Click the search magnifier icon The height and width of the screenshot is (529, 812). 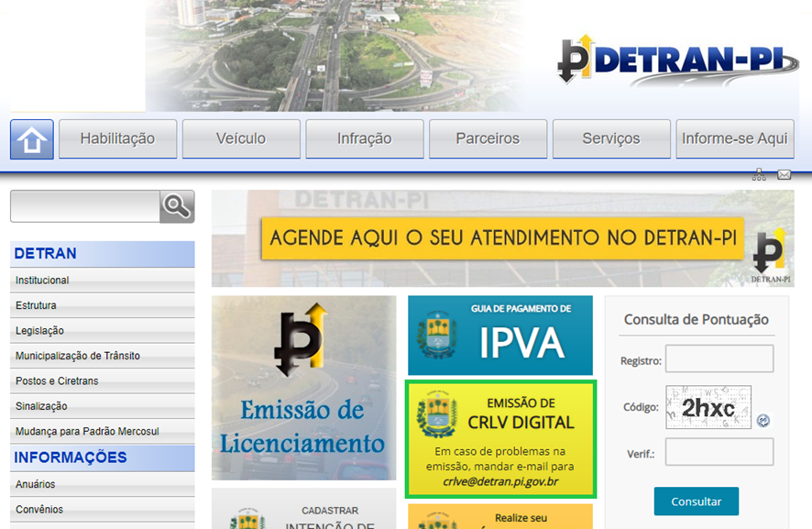177,206
